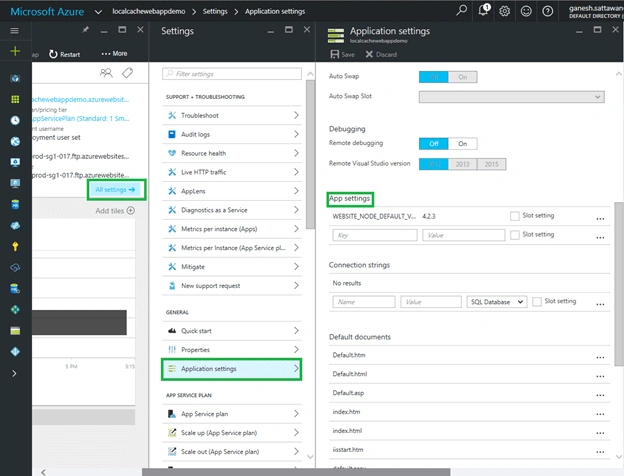Click the green plus New icon
This screenshot has width=624, height=476.
click(15, 51)
